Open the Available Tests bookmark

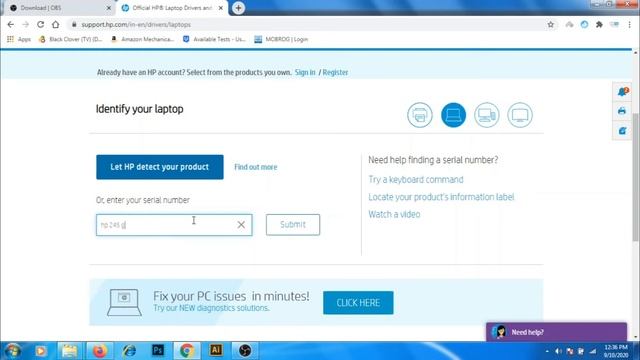point(214,39)
